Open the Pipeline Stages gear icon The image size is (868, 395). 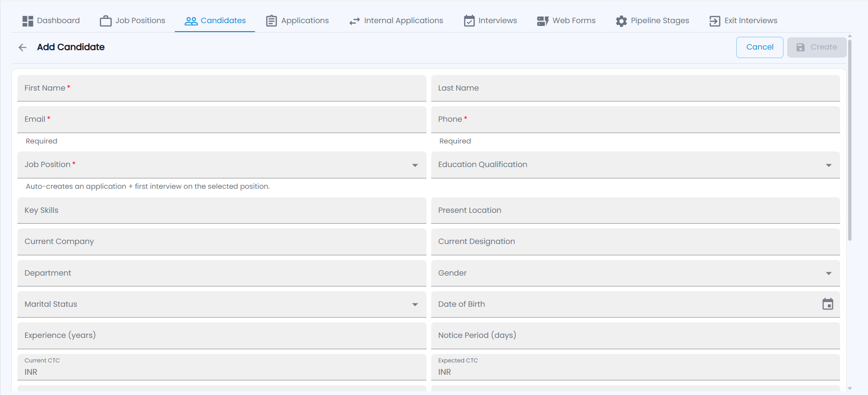click(621, 21)
